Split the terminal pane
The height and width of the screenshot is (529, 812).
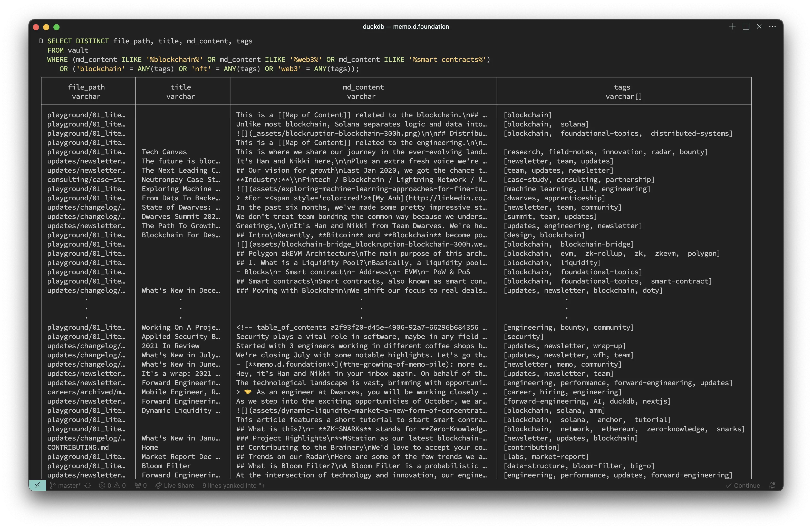click(746, 27)
